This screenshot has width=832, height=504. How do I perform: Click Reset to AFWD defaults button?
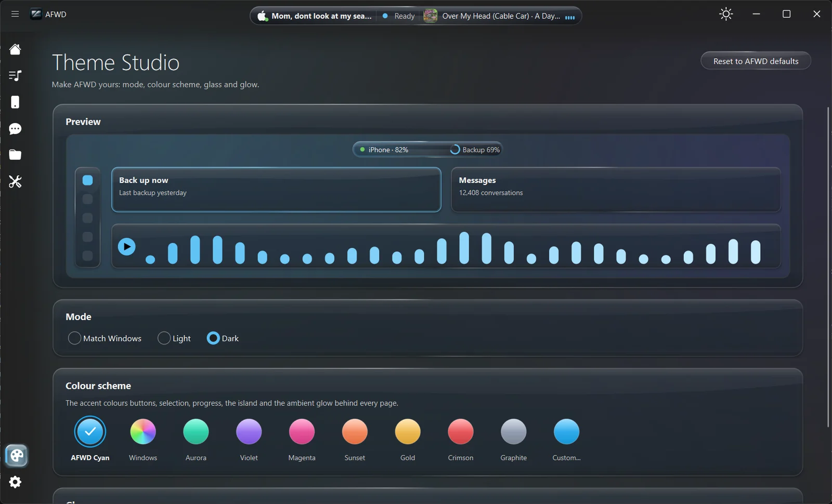click(756, 61)
